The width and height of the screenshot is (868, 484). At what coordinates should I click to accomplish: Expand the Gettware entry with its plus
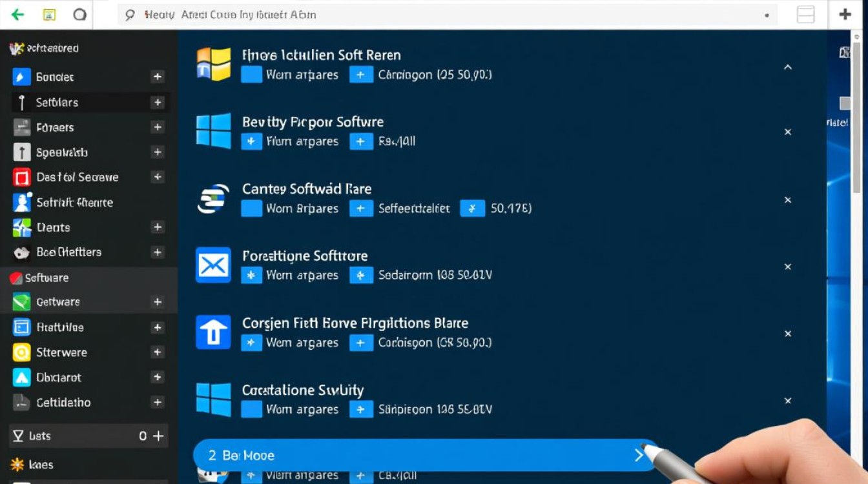[157, 302]
